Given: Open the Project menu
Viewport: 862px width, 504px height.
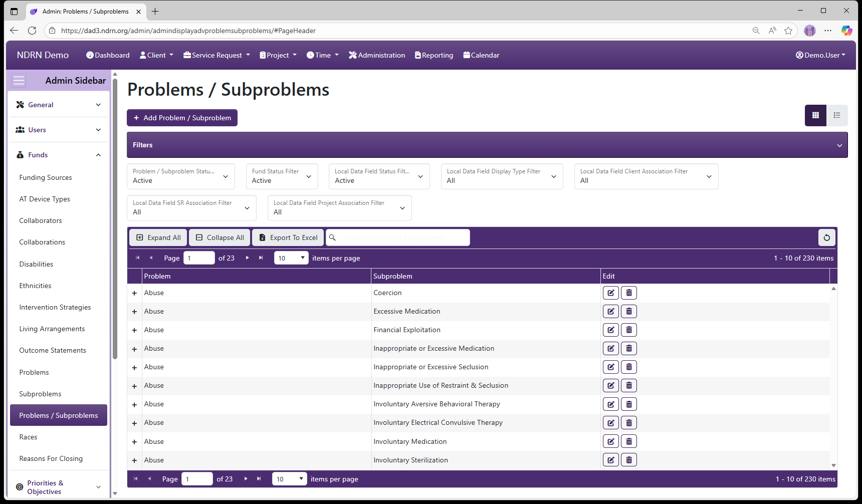Looking at the screenshot, I should click(278, 55).
